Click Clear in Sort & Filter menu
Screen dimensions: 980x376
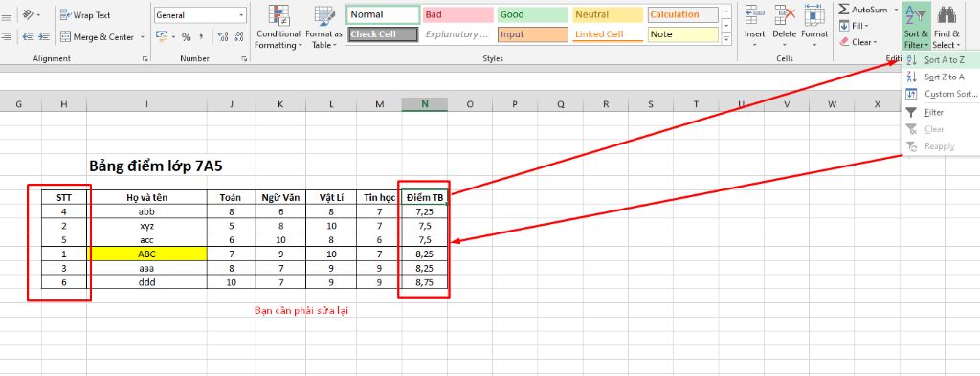942,129
